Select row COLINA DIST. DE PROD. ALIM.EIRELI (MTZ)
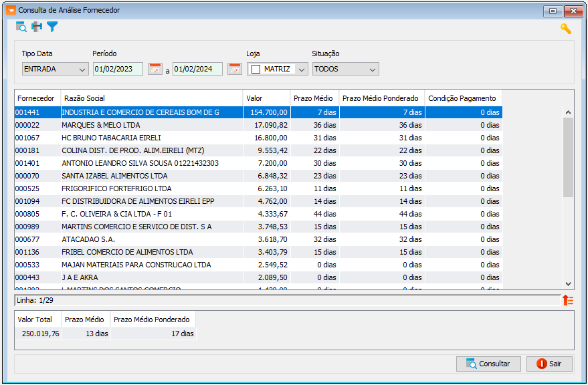 258,150
